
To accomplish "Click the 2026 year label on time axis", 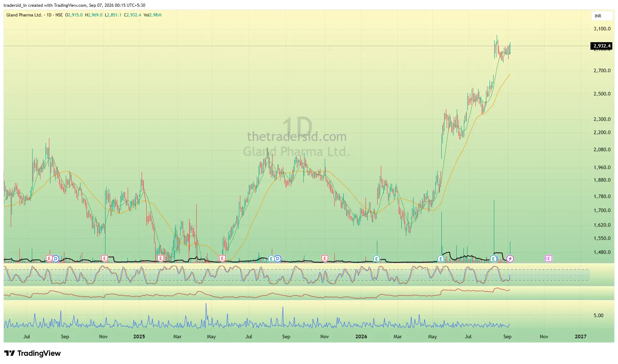I will pos(361,336).
